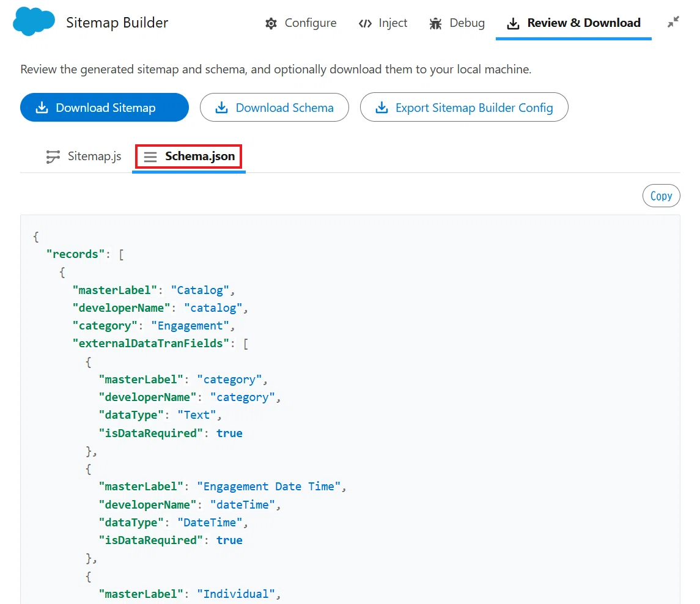Click the Download Sitemap button
Viewport: 700px width, 604px height.
tap(105, 108)
